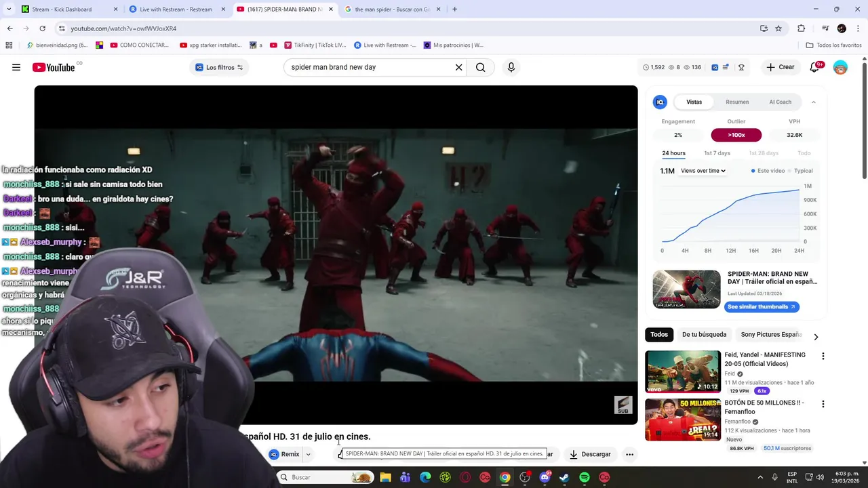Reload the page with the refresh icon
This screenshot has width=868, height=488.
42,28
